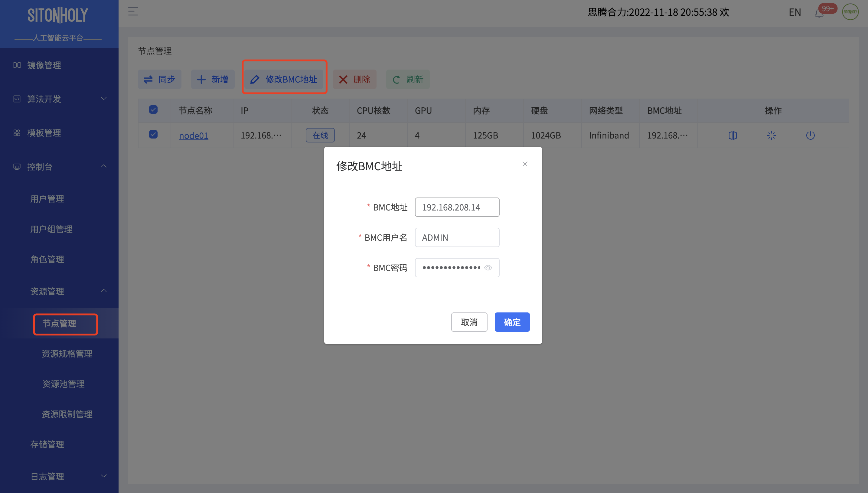Click the 同步 button
Screen dimensions: 868x493
(x=159, y=79)
